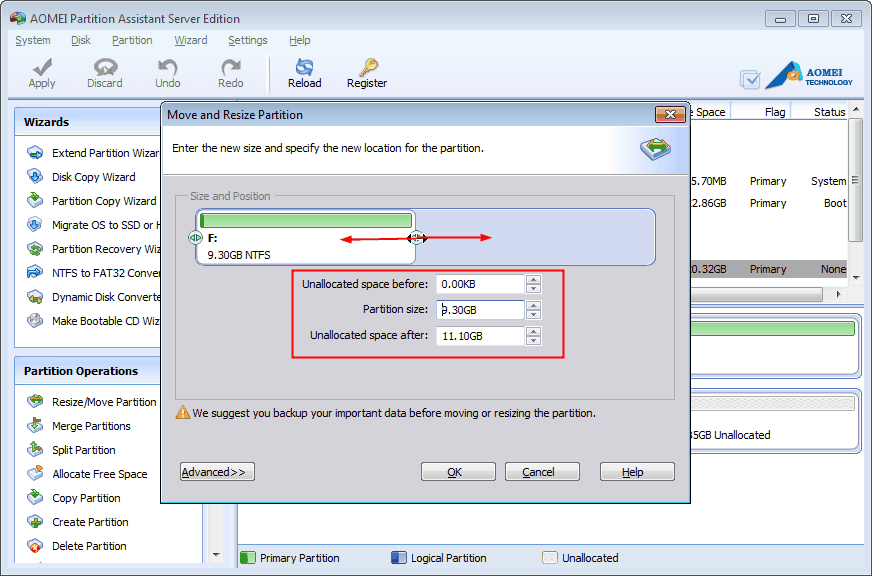Click the "Primary" cell in the Boot row
This screenshot has height=576, width=872.
(x=767, y=203)
